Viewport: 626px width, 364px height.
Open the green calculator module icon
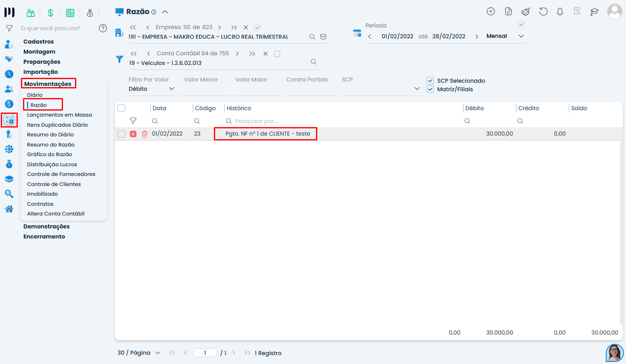70,13
